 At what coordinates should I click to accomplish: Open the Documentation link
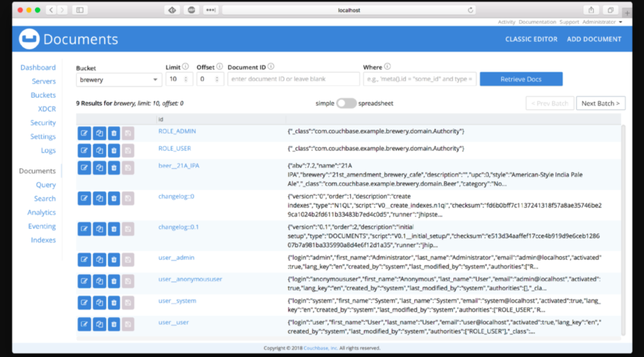(537, 22)
